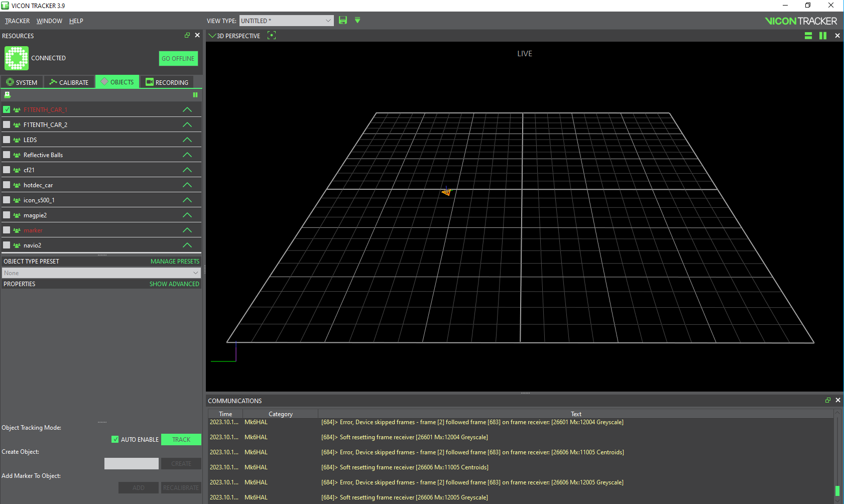Screen dimensions: 844x504
Task: Click the zoom-to-fit icon beside 3D Perspective
Action: pyautogui.click(x=272, y=35)
